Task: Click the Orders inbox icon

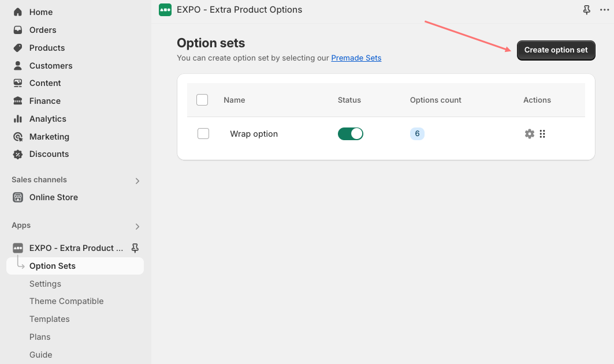Action: (18, 30)
